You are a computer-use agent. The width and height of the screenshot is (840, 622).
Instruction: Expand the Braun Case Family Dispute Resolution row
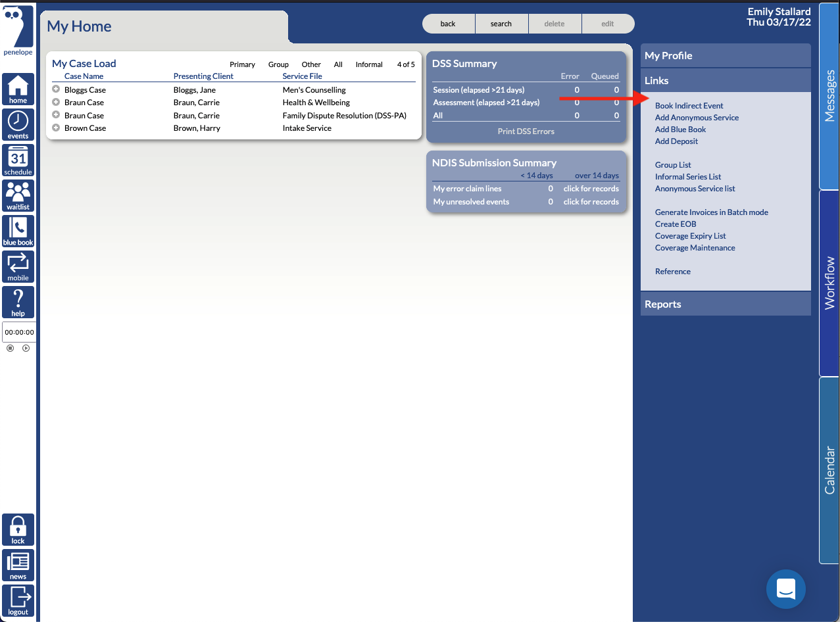coord(56,115)
